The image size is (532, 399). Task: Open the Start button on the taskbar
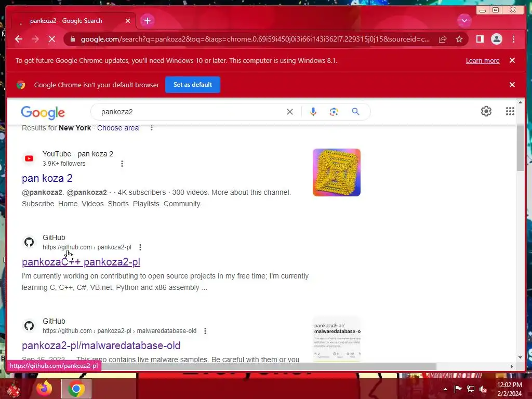[x=14, y=390]
